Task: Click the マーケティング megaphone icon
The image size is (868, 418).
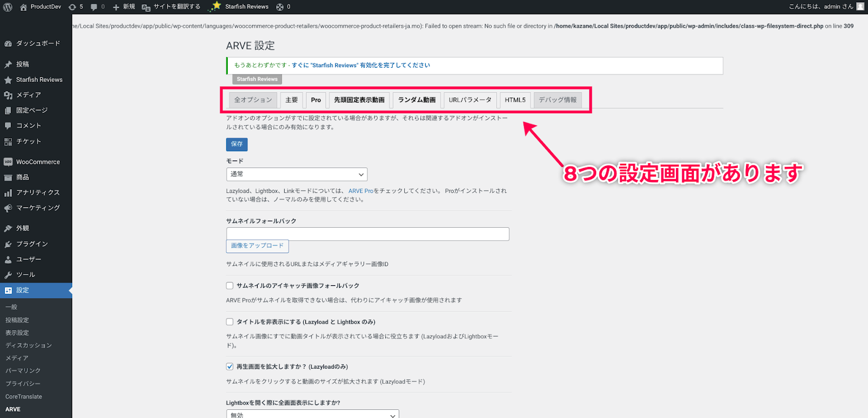Action: tap(8, 208)
